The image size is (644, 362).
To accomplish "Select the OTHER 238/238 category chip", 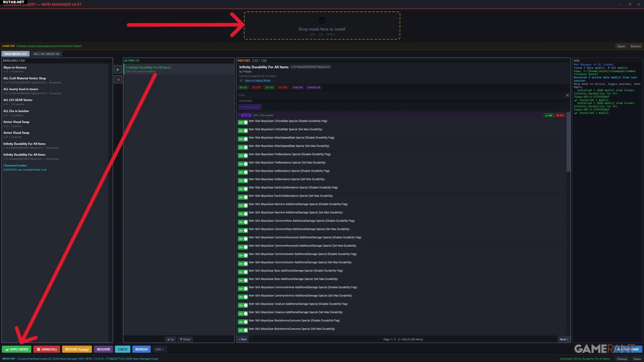I will (x=250, y=107).
